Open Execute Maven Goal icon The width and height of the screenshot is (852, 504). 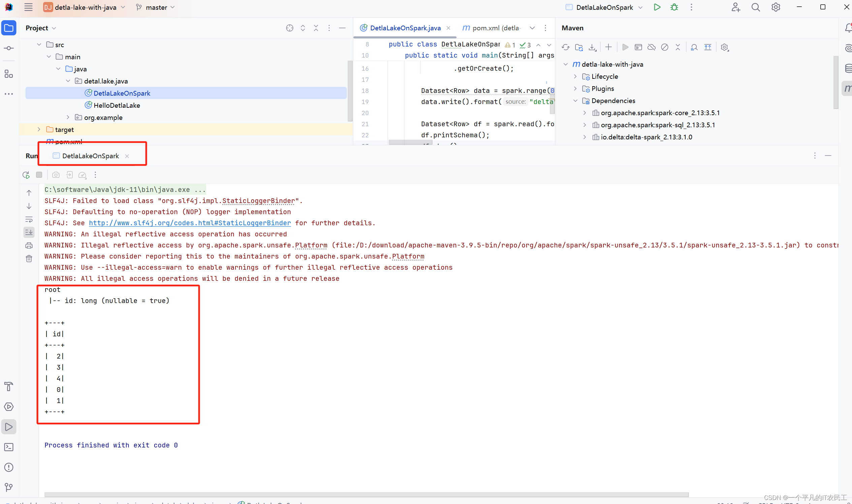pos(638,47)
